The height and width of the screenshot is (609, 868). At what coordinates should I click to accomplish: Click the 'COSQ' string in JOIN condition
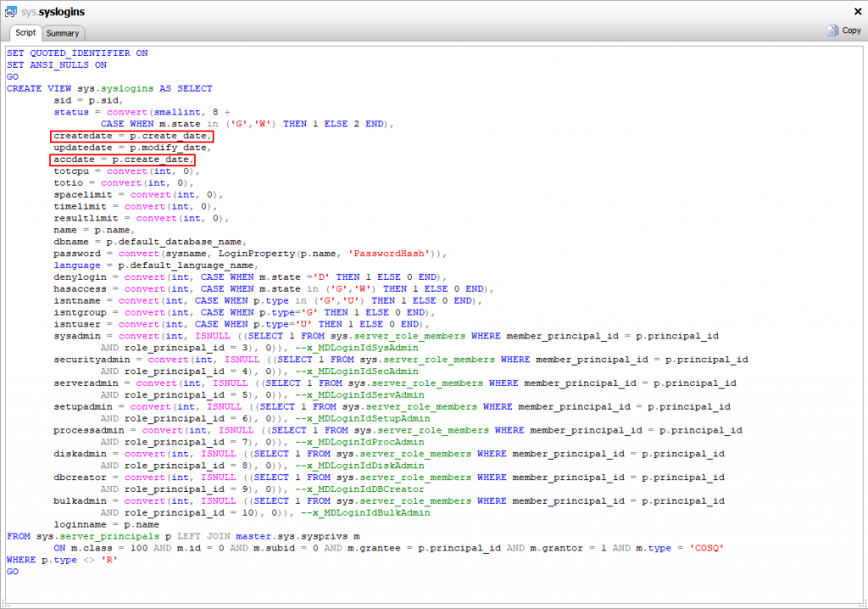point(706,548)
